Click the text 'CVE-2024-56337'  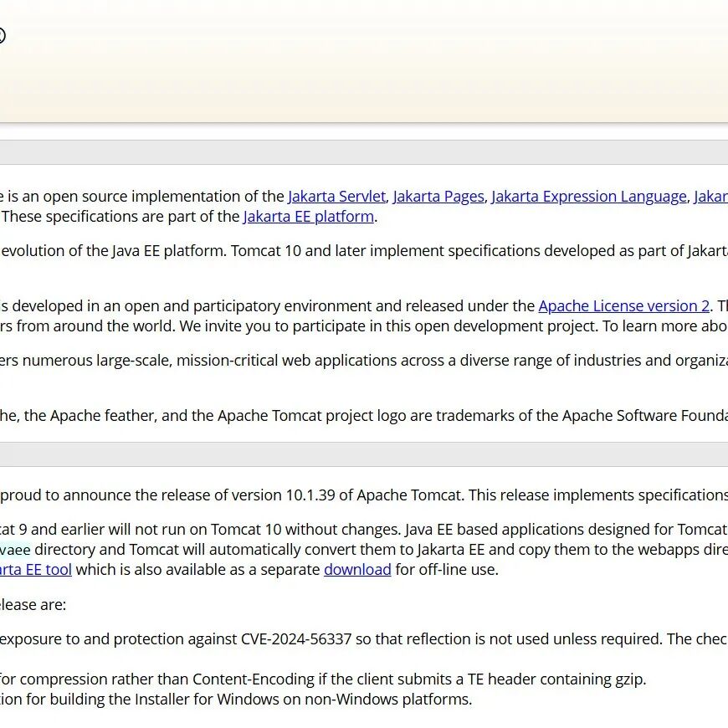coord(296,638)
